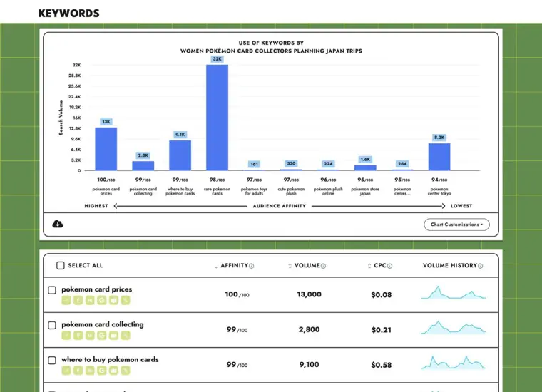Click the $0.08 CPC value

(x=382, y=295)
